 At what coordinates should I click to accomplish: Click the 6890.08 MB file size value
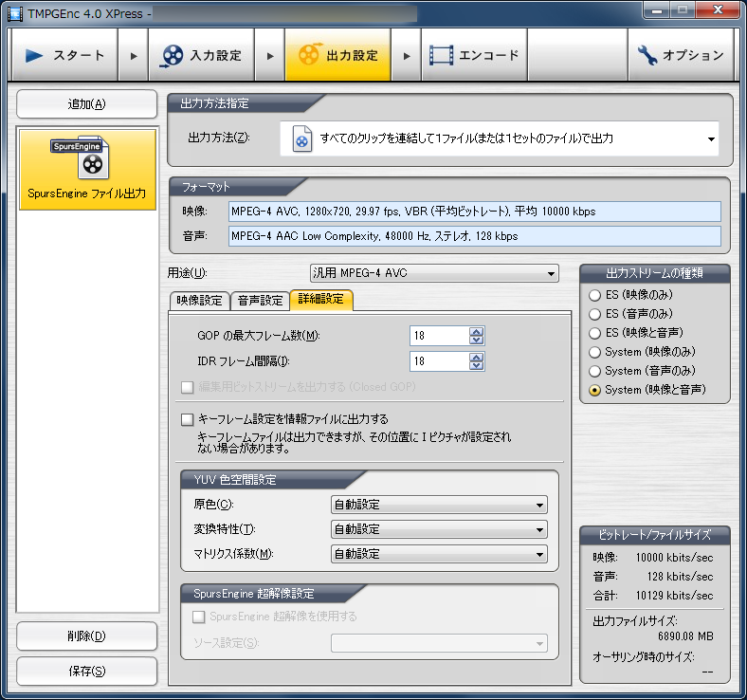pyautogui.click(x=685, y=636)
